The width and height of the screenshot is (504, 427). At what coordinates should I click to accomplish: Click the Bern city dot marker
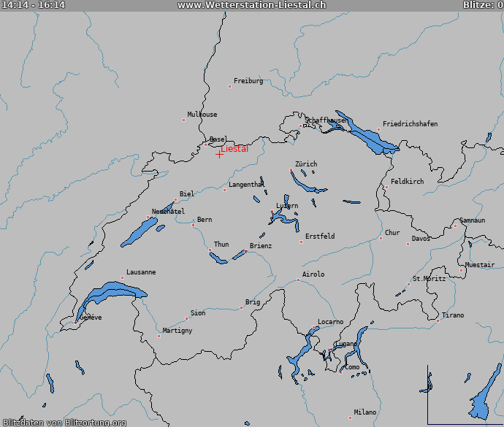coord(193,226)
